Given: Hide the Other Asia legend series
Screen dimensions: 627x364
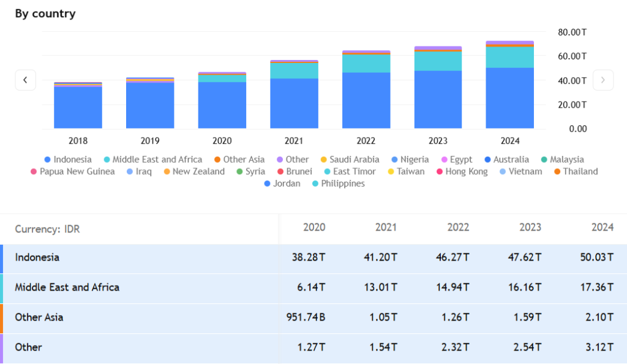Looking at the screenshot, I should tap(238, 160).
